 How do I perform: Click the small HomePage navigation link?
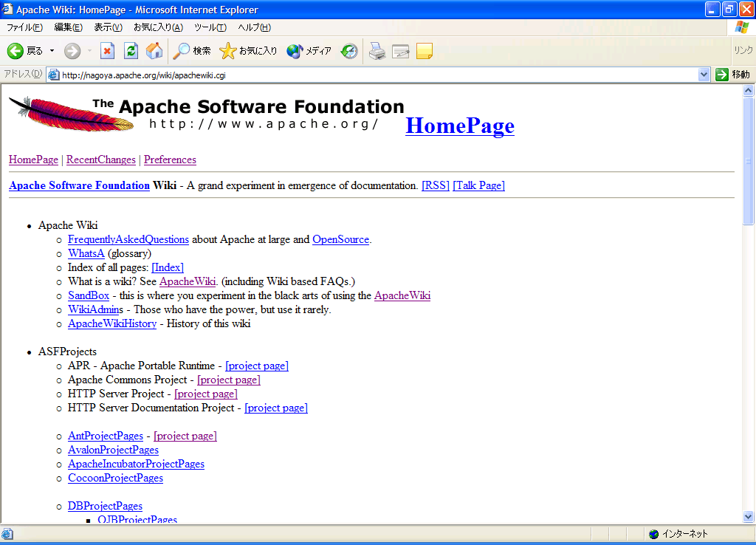(33, 160)
